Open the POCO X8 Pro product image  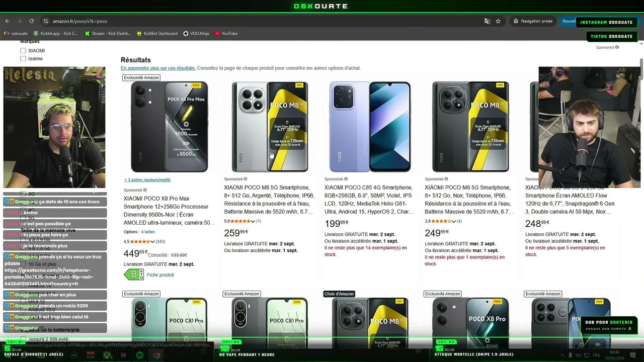click(x=470, y=320)
